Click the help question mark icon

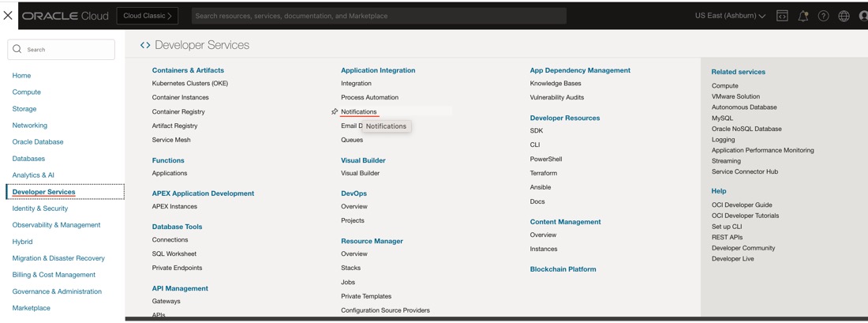pyautogui.click(x=823, y=16)
